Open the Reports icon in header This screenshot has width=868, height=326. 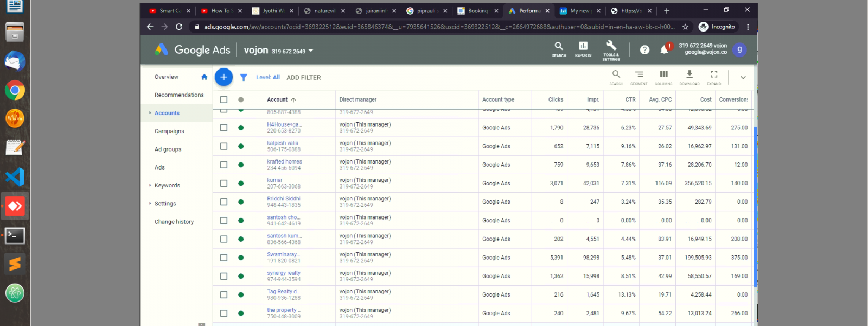point(583,49)
